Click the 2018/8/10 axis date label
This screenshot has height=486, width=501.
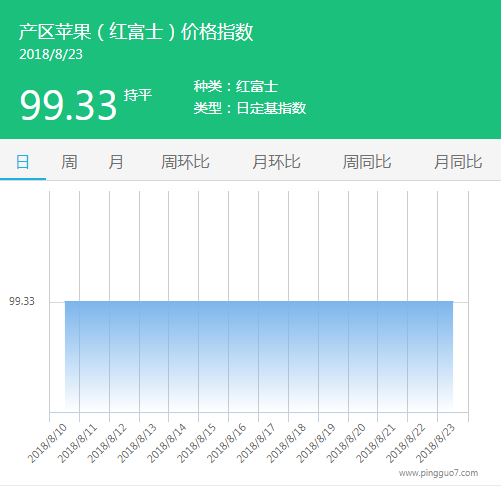click(x=47, y=444)
